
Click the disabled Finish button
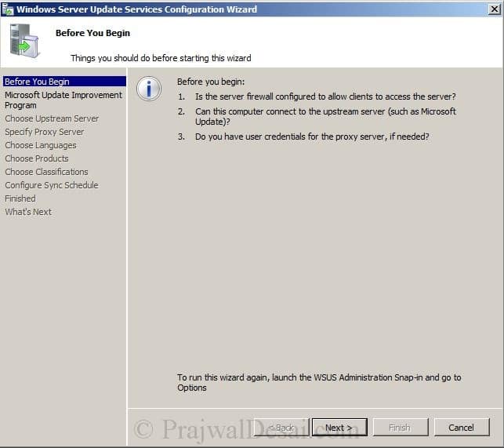(401, 428)
